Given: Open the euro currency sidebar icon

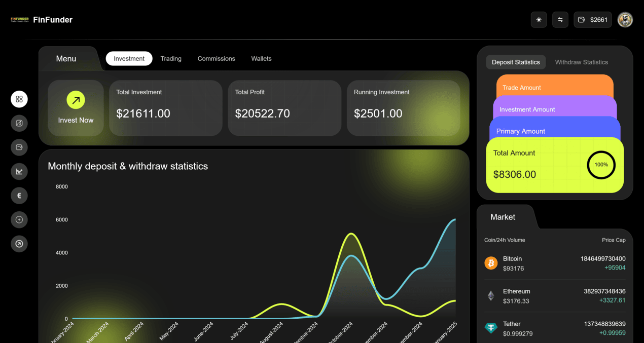Looking at the screenshot, I should coord(19,196).
